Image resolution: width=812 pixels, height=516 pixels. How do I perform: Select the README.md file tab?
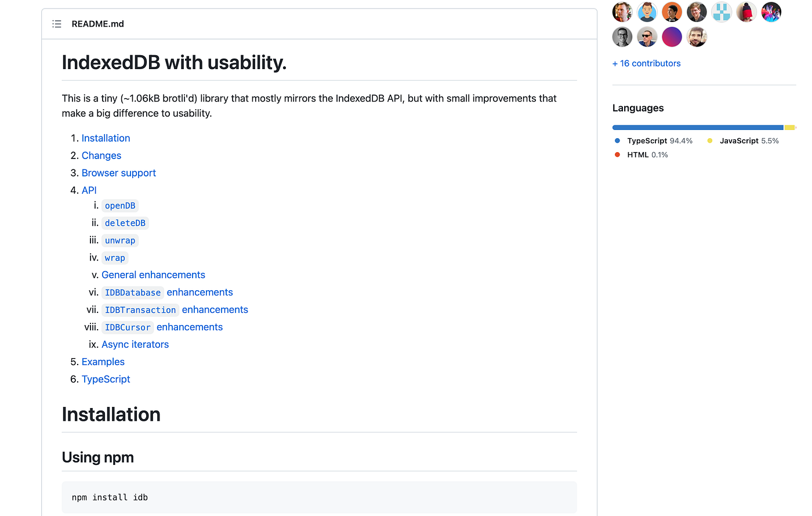[x=97, y=24]
